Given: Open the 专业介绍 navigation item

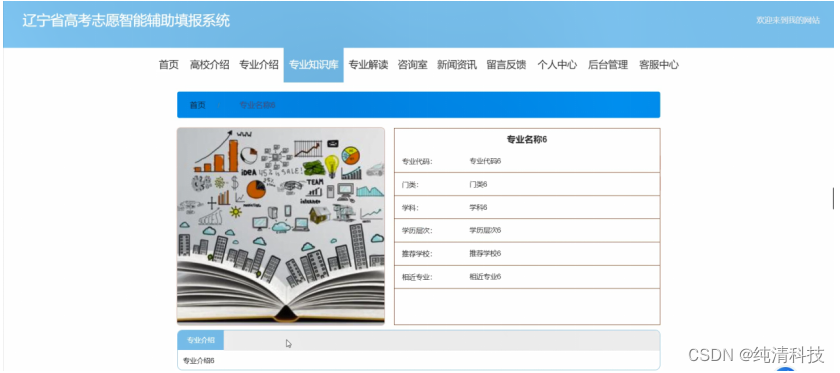Looking at the screenshot, I should [x=259, y=65].
